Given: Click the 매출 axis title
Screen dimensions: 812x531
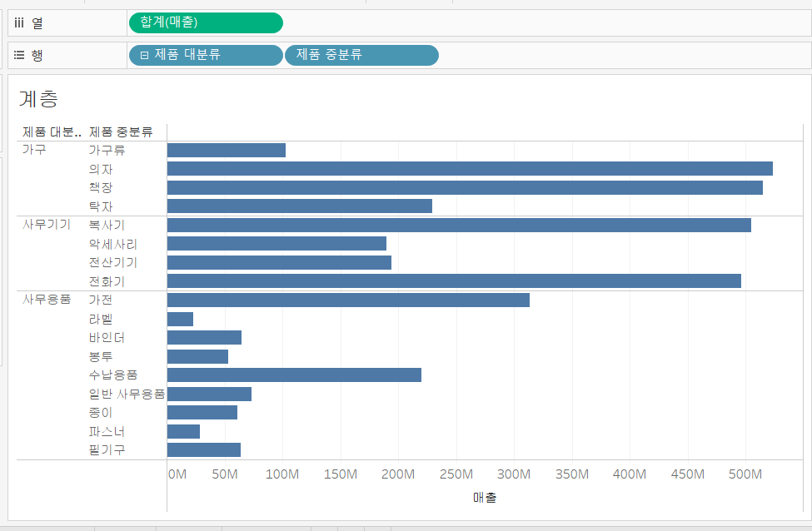Looking at the screenshot, I should point(485,498).
